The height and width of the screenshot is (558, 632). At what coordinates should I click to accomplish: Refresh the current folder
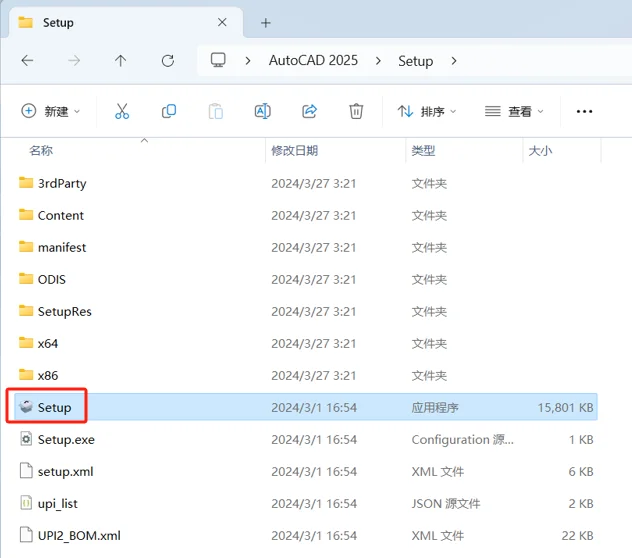pyautogui.click(x=168, y=60)
